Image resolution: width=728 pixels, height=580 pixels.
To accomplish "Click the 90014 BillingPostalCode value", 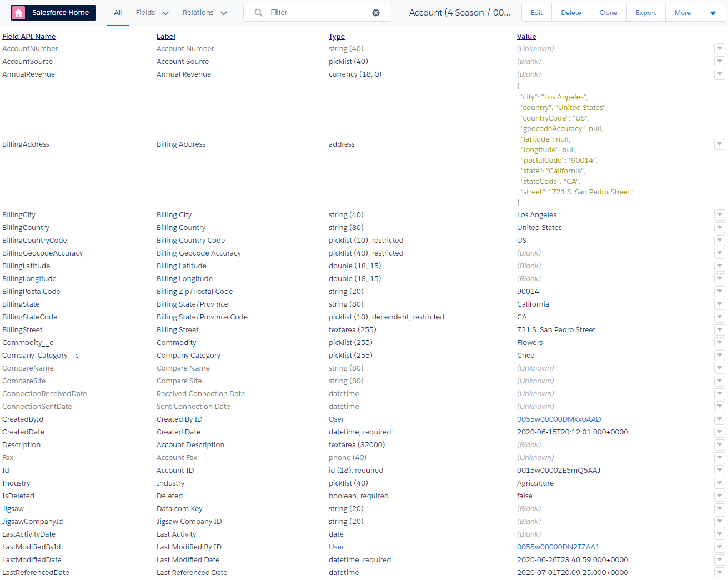I will click(x=528, y=292).
